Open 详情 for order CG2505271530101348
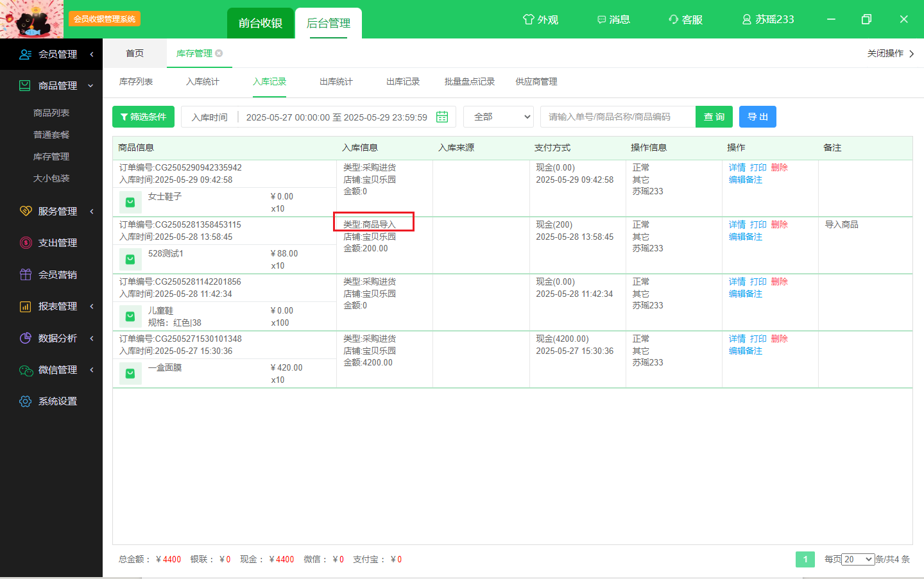This screenshot has width=924, height=579. coord(737,339)
